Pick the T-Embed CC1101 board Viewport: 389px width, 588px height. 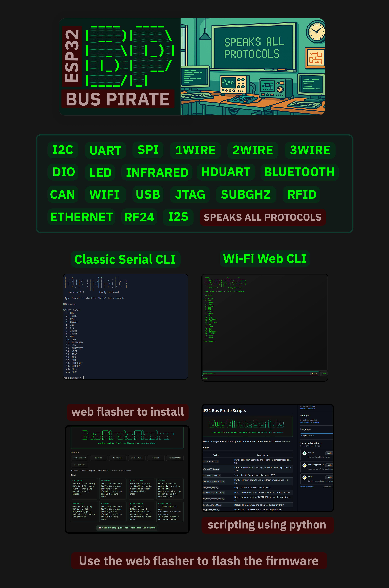tap(174, 458)
